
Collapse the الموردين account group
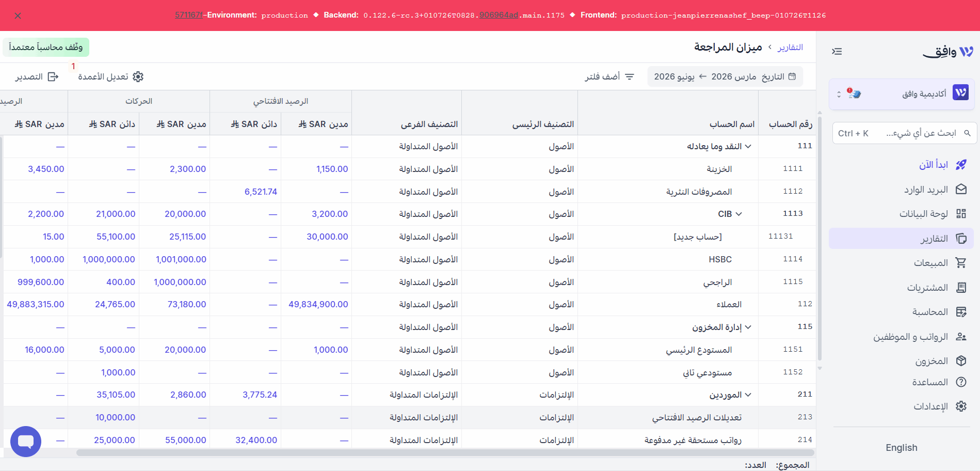click(748, 395)
